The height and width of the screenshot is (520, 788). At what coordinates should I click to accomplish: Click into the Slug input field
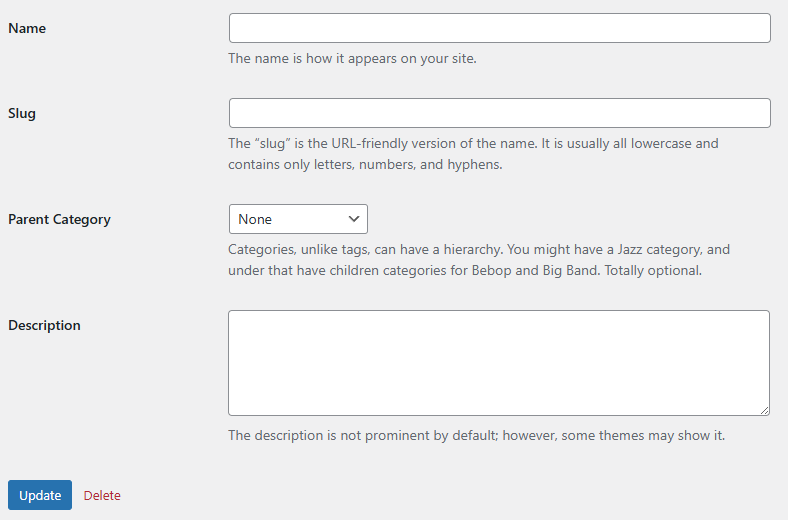[x=499, y=113]
